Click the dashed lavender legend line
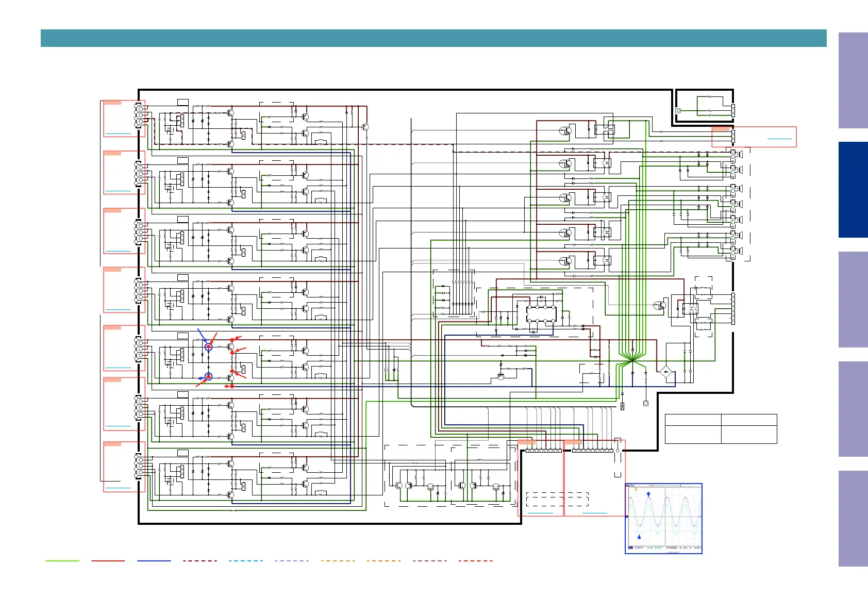868x614 pixels. pos(292,560)
